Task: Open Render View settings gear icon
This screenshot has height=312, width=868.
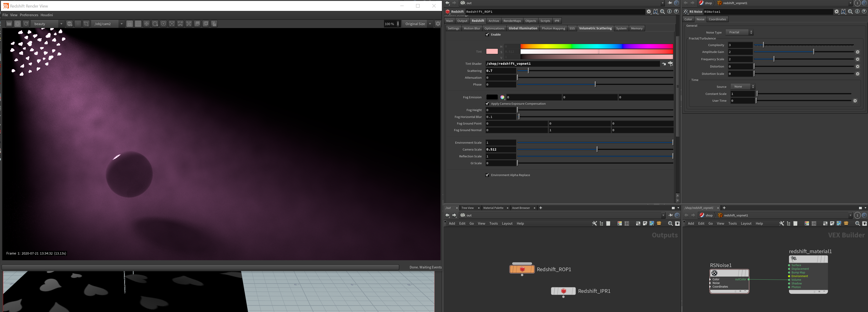Action: click(438, 23)
